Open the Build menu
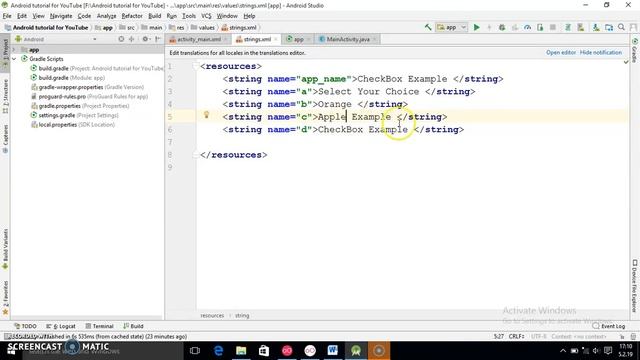The width and height of the screenshot is (640, 360). (154, 16)
